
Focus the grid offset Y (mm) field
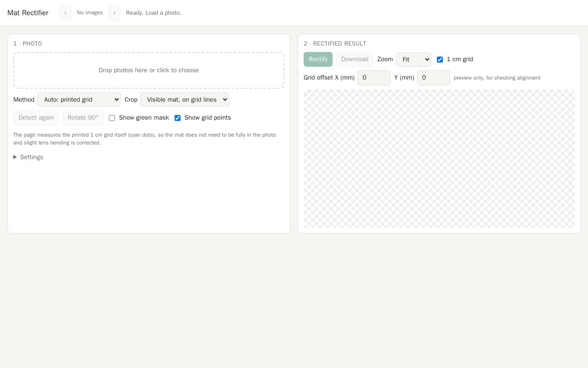(434, 78)
